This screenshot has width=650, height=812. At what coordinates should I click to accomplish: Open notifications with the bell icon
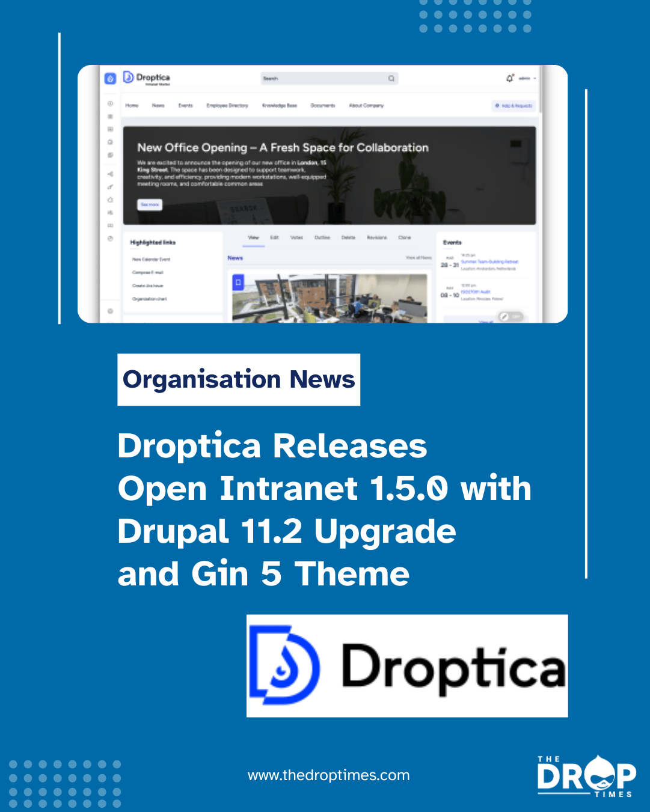click(x=509, y=78)
